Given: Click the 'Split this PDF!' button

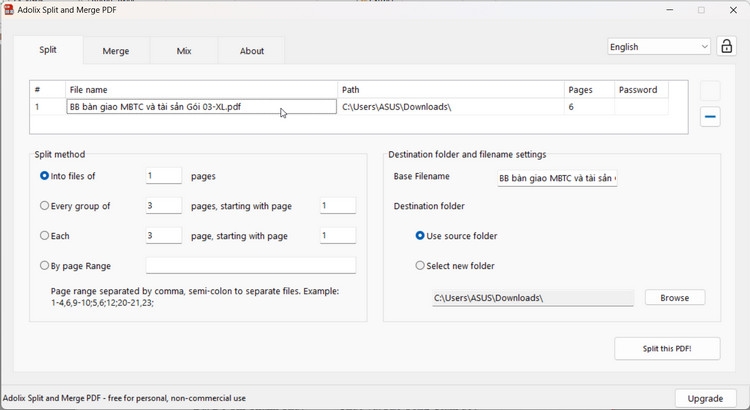Looking at the screenshot, I should coord(667,349).
